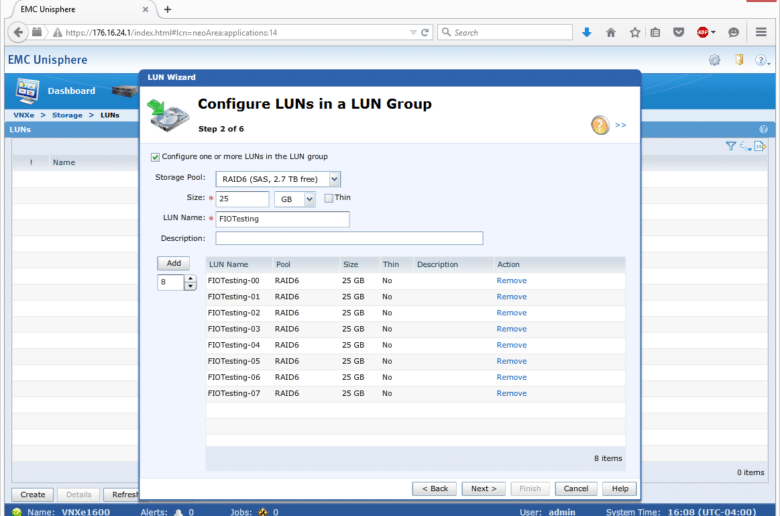The height and width of the screenshot is (516, 780).
Task: Click the Create button in LUNs page
Action: click(x=33, y=495)
